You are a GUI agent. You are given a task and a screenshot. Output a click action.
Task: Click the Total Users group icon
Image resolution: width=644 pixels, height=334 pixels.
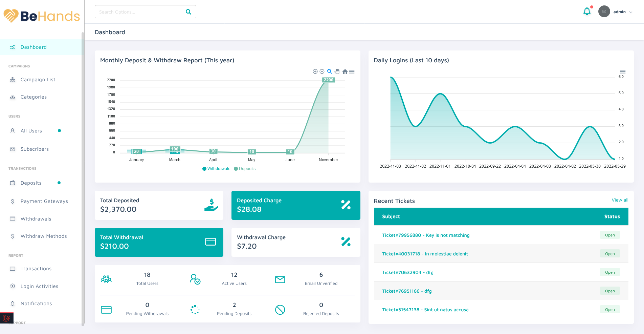pos(106,279)
